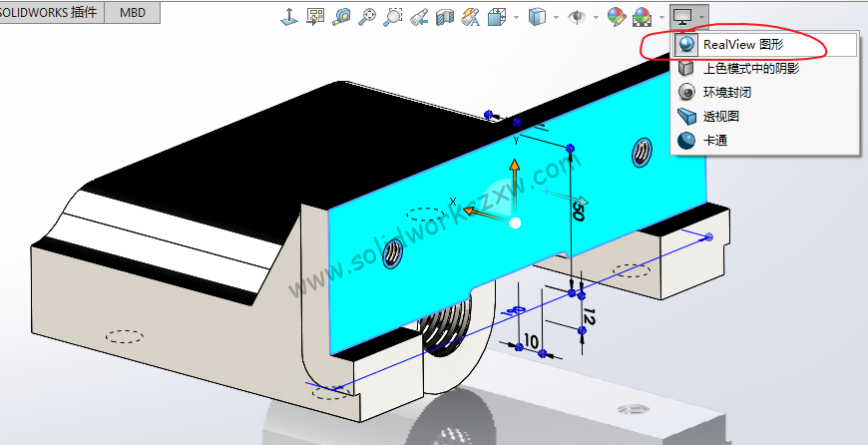The image size is (868, 445).
Task: Toggle 上色模式中的阴影 shadows option
Action: [x=765, y=68]
